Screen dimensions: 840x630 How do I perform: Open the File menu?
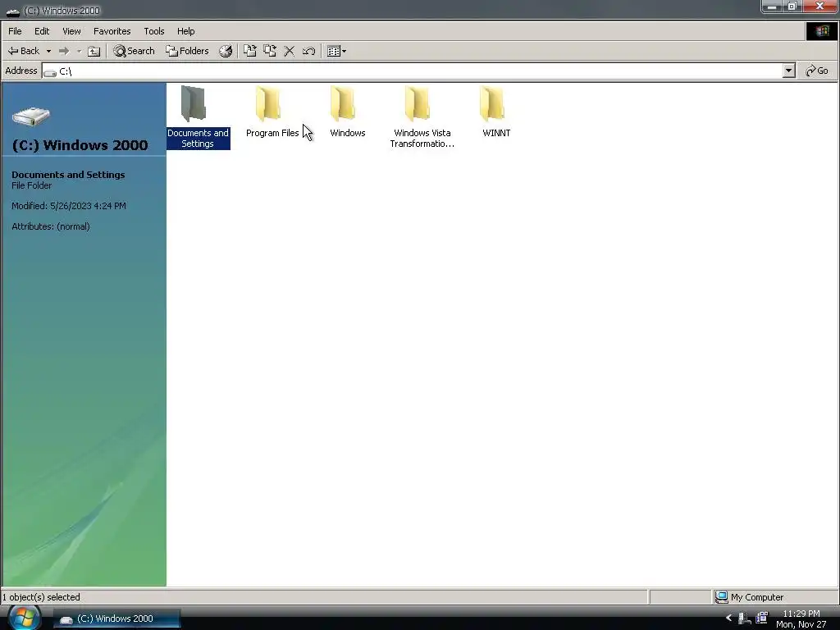[x=15, y=31]
